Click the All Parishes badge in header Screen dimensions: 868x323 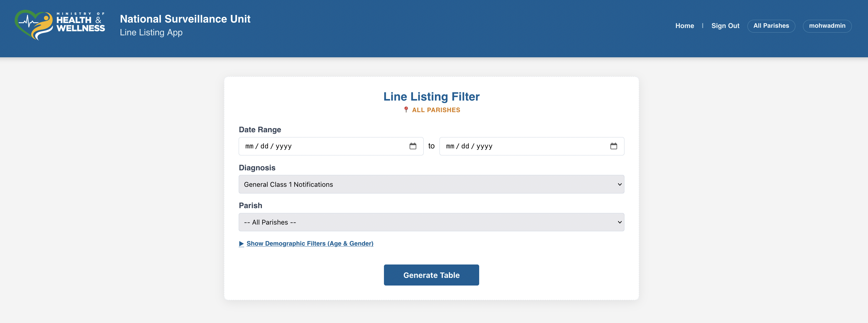(771, 26)
